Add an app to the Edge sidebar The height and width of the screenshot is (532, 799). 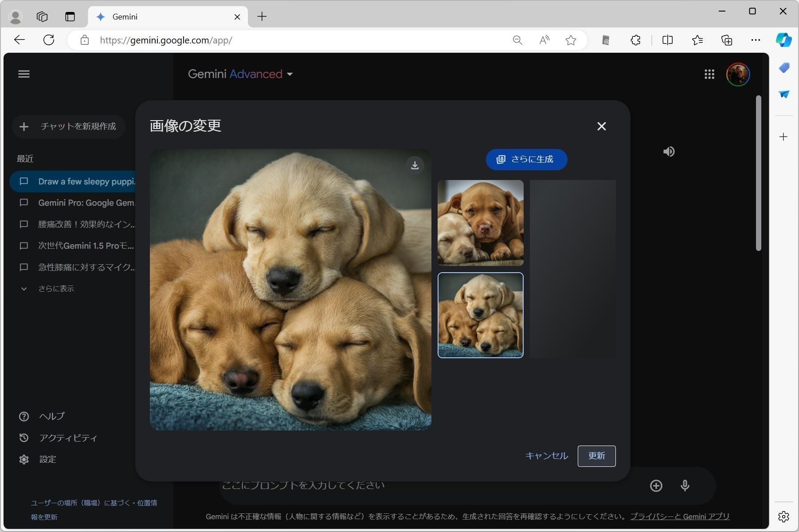pyautogui.click(x=783, y=137)
